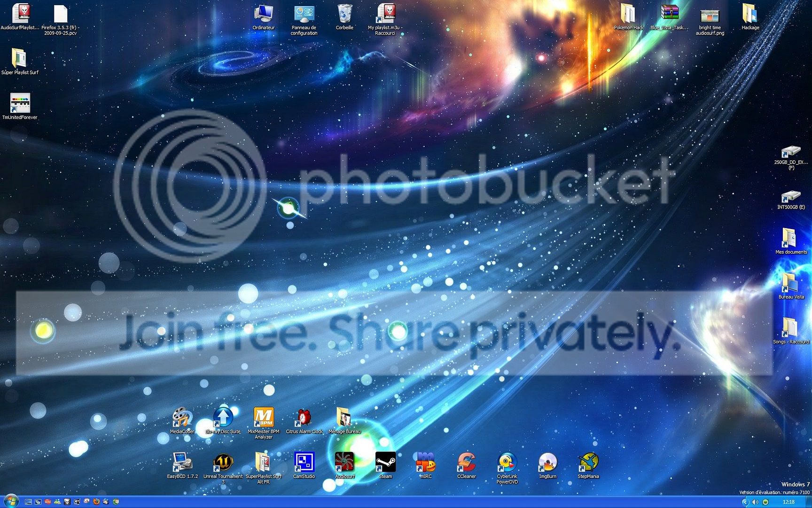Select the Blu-ray Disc Suite shortcut
Viewport: 812px width, 508px height.
point(223,421)
